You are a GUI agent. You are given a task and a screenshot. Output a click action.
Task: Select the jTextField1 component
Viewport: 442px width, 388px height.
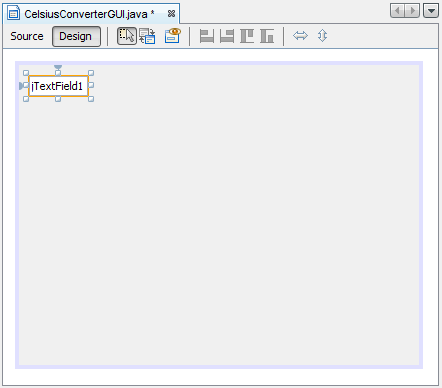tap(58, 86)
